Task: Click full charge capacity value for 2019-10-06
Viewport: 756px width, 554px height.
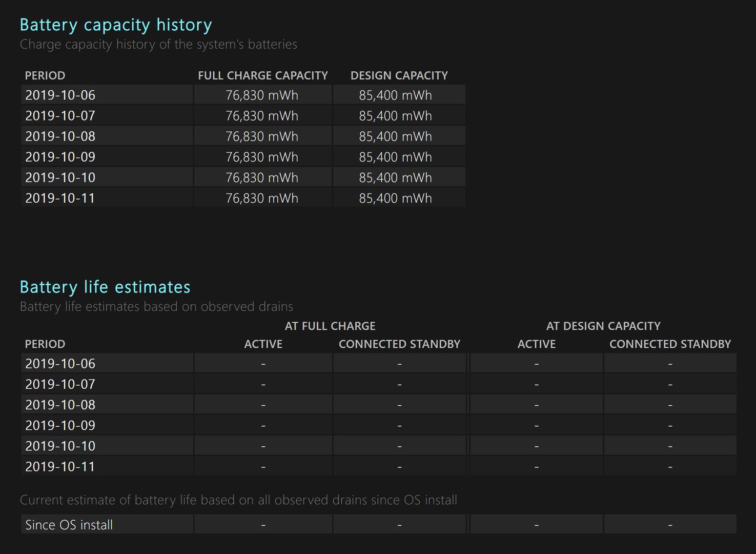Action: coord(262,95)
